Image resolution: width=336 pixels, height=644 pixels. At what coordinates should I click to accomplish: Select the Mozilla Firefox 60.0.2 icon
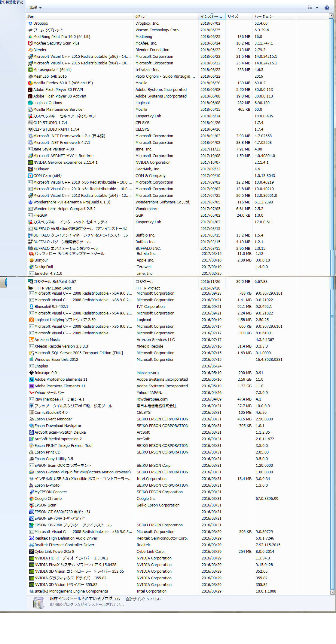[x=30, y=83]
